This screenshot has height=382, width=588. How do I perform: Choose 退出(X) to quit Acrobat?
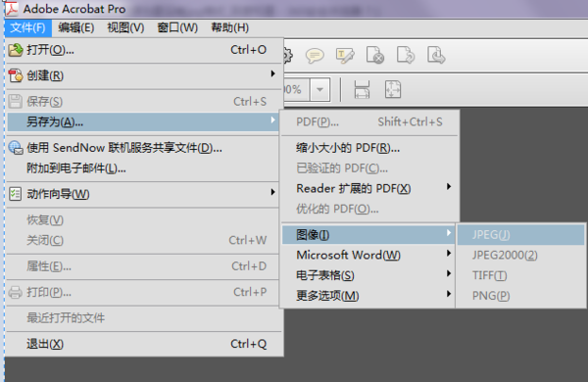pyautogui.click(x=144, y=344)
